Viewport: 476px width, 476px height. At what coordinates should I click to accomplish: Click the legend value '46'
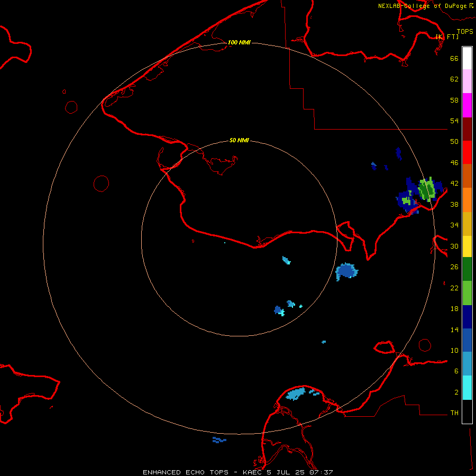[454, 163]
